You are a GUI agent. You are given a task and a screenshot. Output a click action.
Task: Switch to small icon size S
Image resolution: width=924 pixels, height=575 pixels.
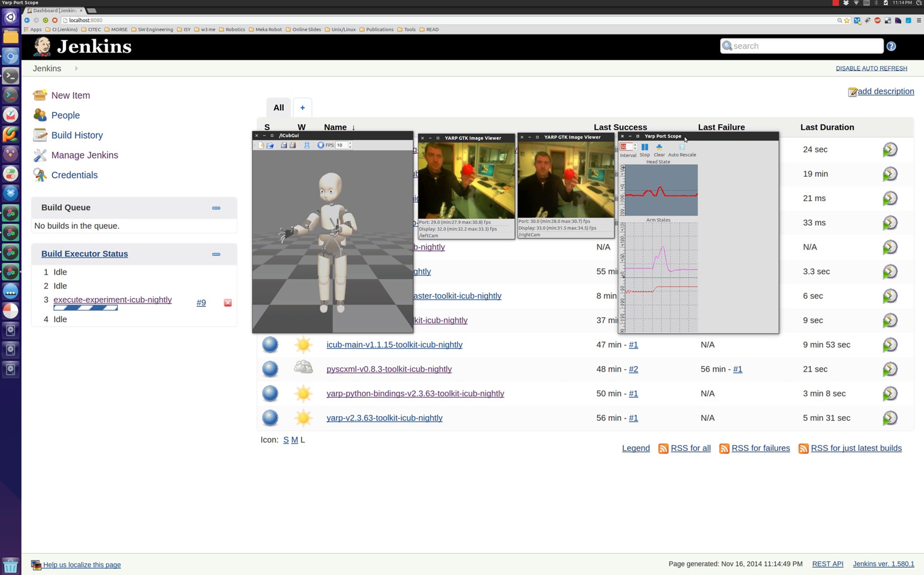[286, 440]
